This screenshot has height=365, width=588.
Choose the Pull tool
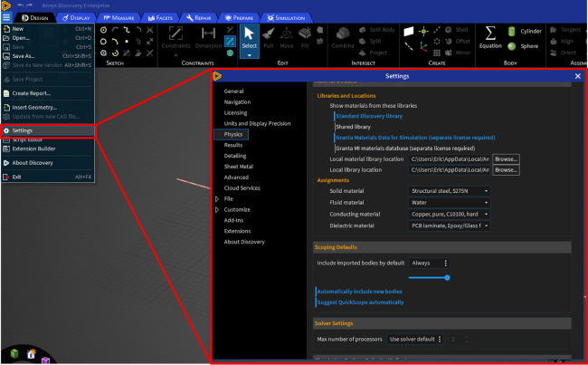[x=268, y=38]
